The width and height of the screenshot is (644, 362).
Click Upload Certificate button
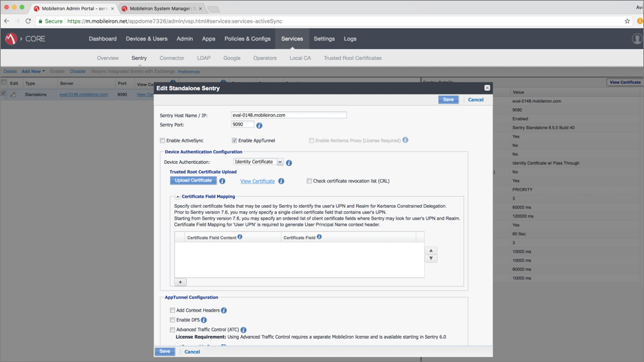[x=193, y=180]
